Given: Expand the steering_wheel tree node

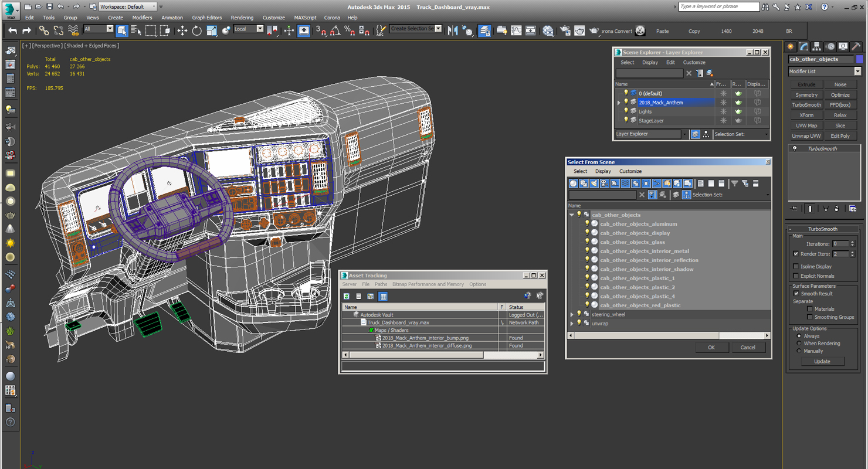Looking at the screenshot, I should [x=572, y=314].
